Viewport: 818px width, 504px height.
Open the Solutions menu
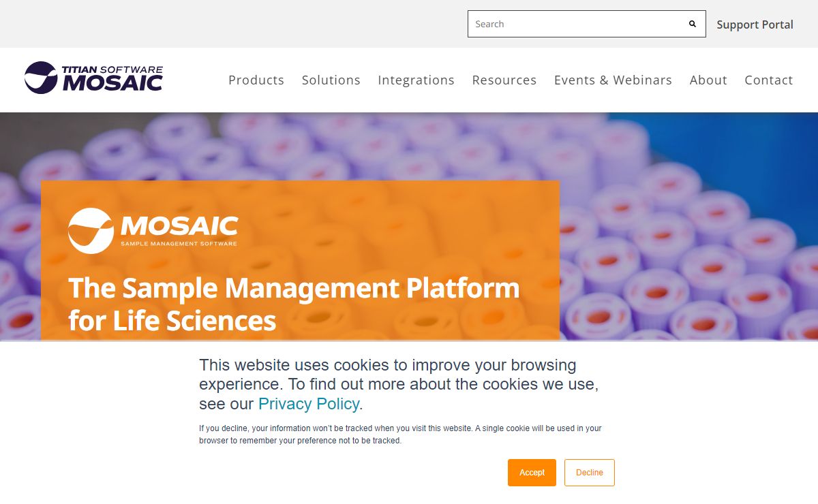point(331,80)
